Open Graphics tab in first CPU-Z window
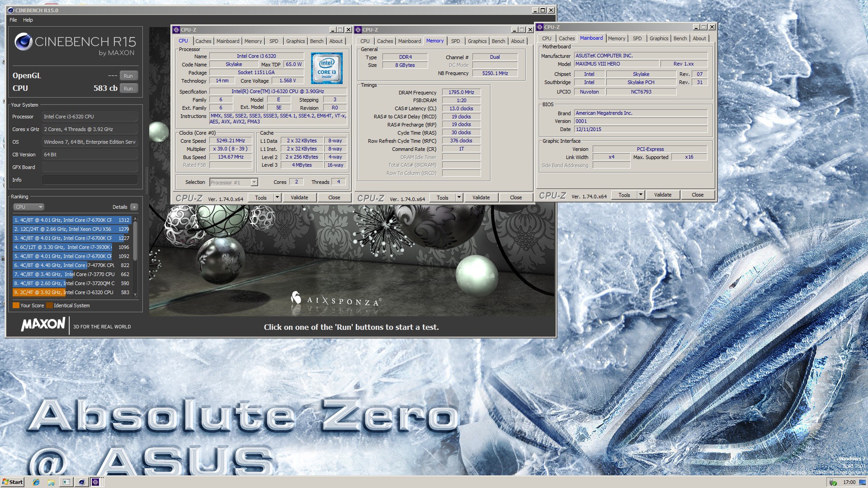The image size is (868, 488). pos(296,41)
